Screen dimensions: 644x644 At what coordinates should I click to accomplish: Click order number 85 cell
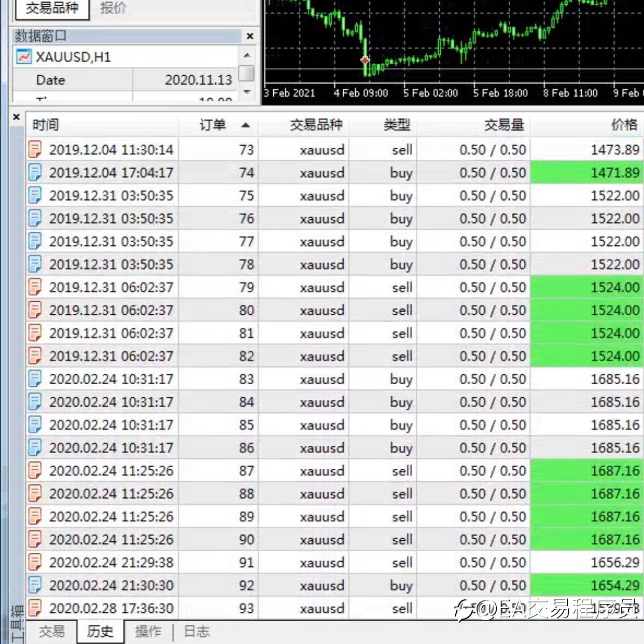[218, 425]
